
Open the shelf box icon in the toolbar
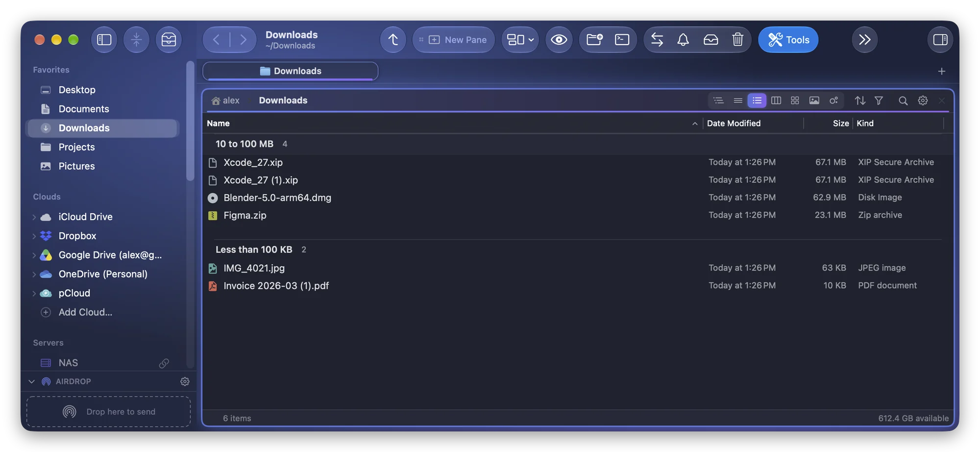tap(169, 40)
